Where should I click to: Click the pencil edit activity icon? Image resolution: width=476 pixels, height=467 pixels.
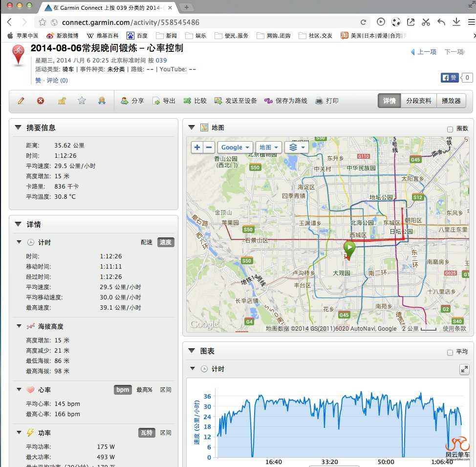21,101
